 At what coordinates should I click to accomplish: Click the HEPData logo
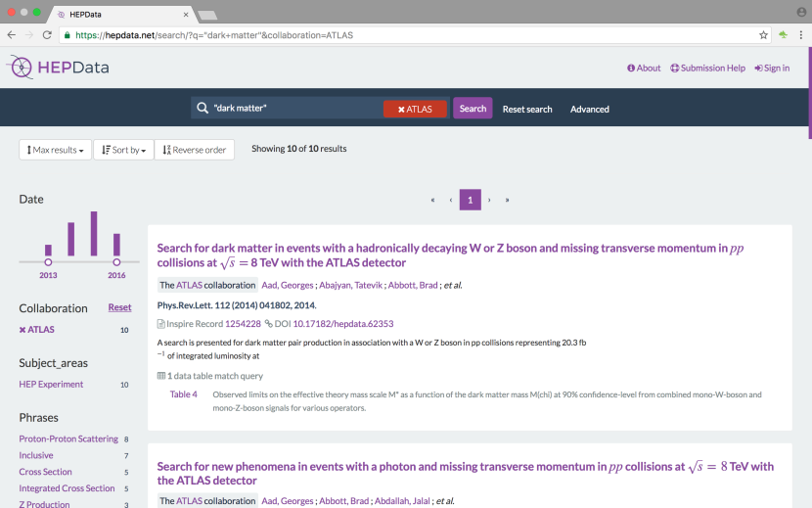point(58,68)
